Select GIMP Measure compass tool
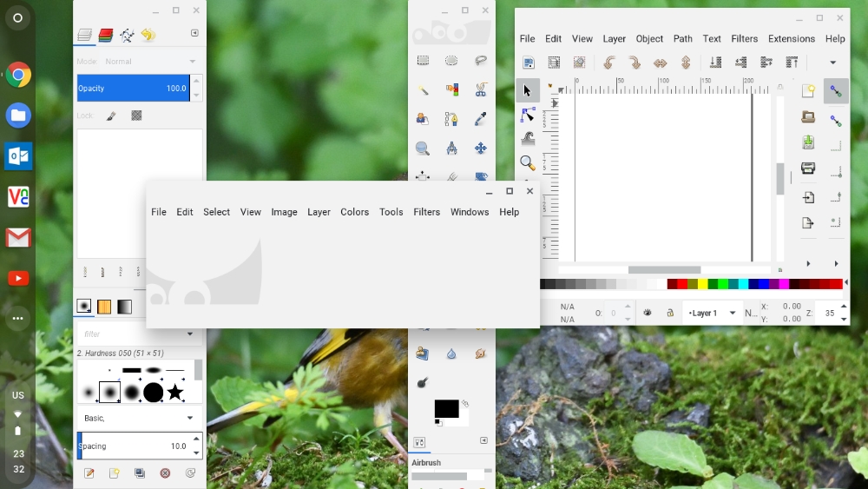868x489 pixels. tap(451, 148)
